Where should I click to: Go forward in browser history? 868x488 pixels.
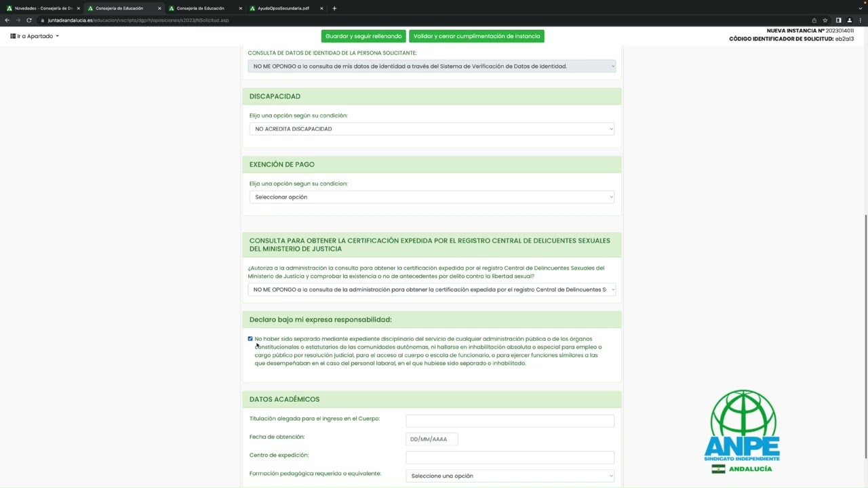pos(18,20)
